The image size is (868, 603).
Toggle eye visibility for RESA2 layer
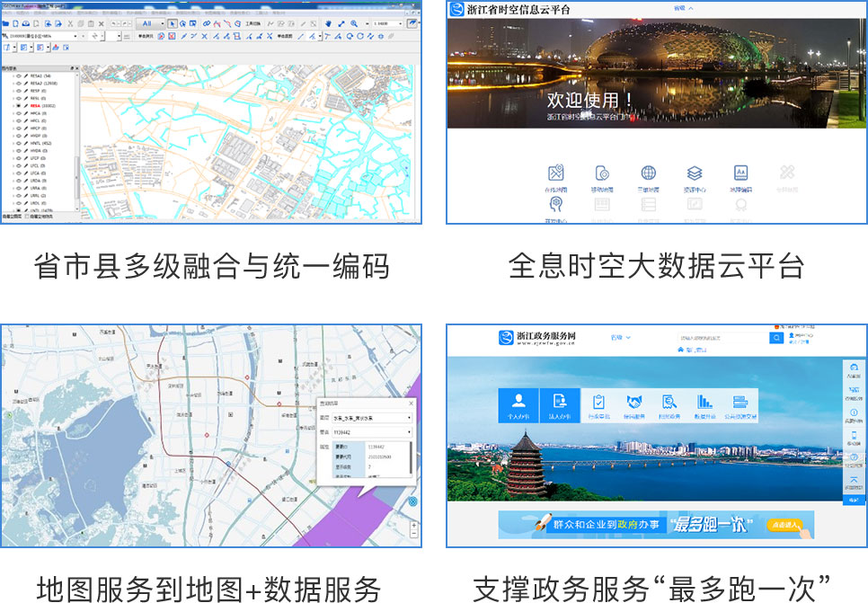pos(19,84)
